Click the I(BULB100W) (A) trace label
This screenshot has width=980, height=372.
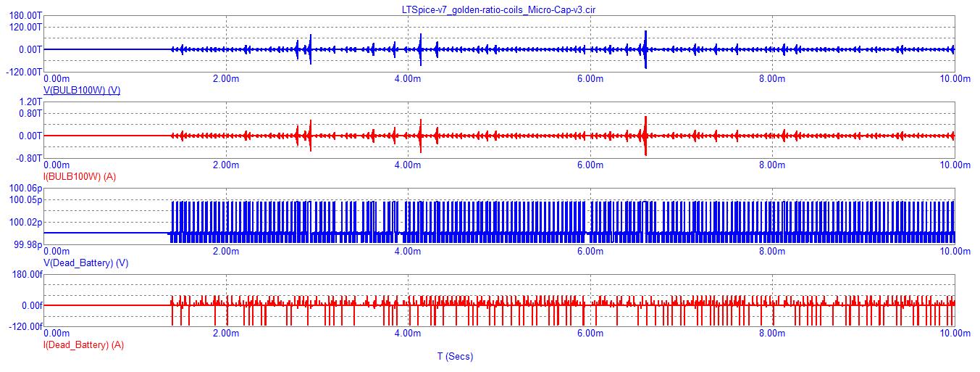coord(81,176)
